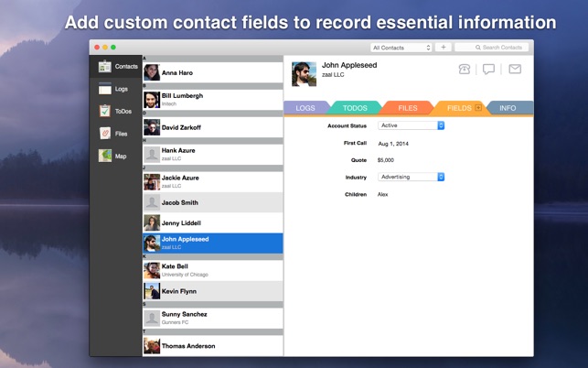Select contact Thomas Anderson
588x368 pixels.
213,346
